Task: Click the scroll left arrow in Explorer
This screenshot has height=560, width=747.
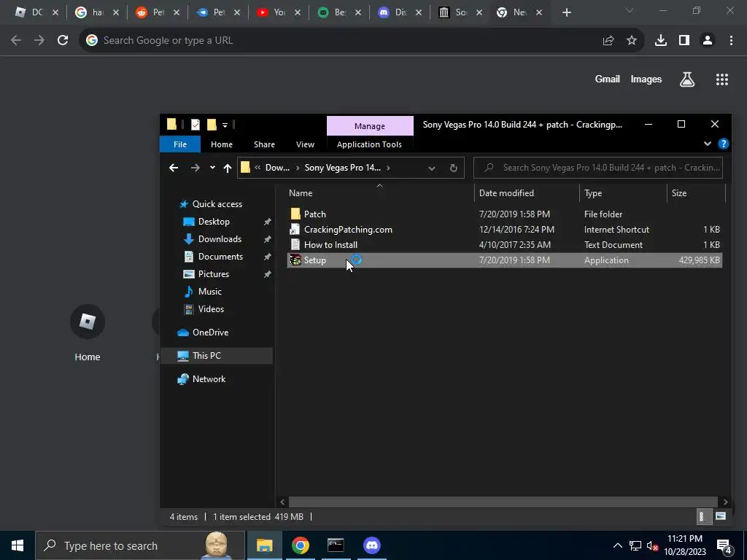Action: [x=282, y=502]
